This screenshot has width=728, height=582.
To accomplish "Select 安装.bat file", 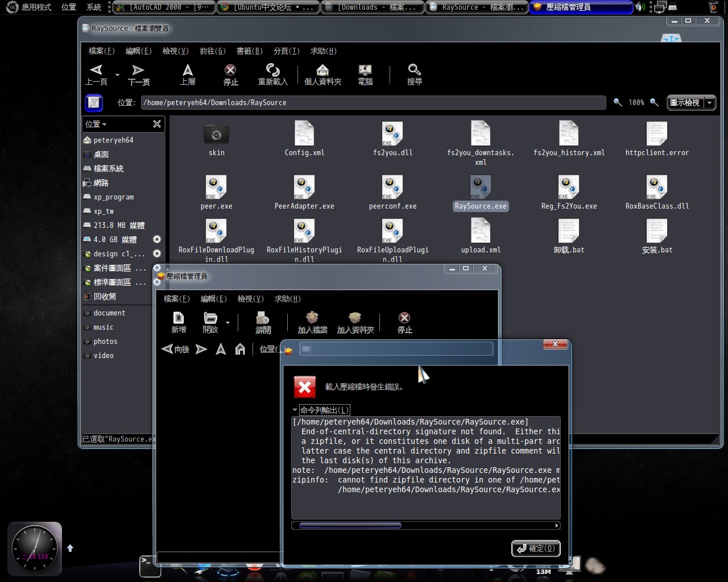I will click(x=657, y=236).
